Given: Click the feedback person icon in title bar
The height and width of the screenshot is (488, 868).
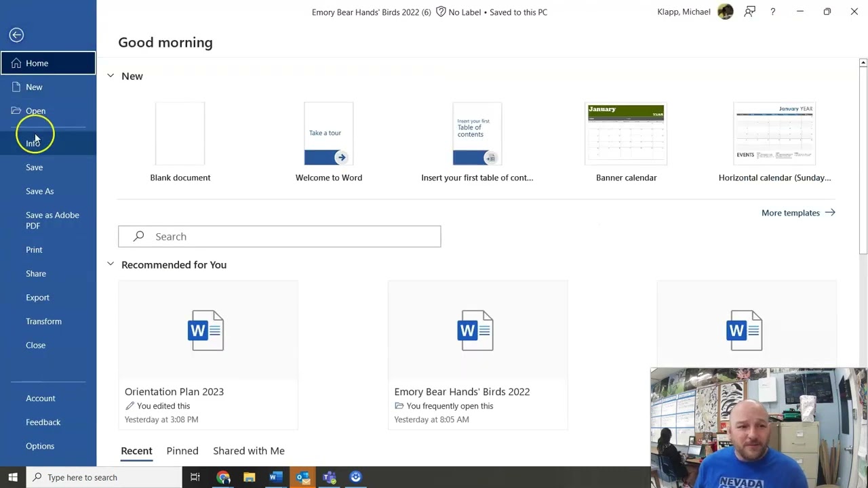Looking at the screenshot, I should [749, 12].
